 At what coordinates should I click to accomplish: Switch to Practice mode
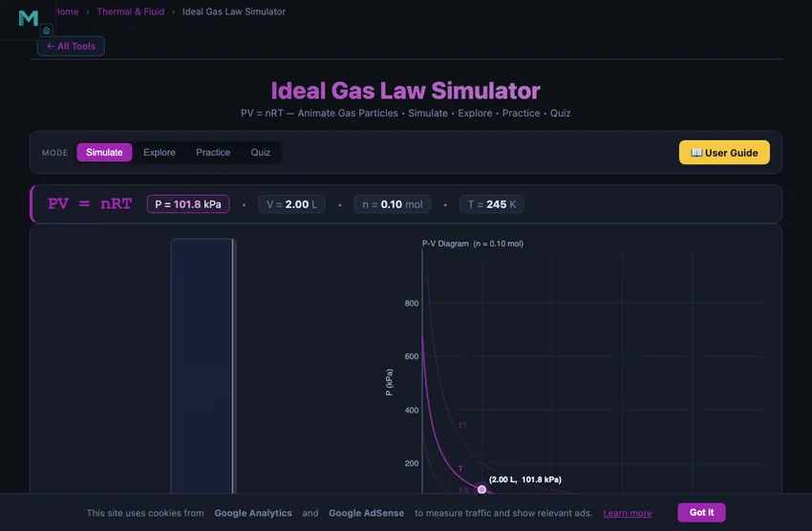coord(213,152)
